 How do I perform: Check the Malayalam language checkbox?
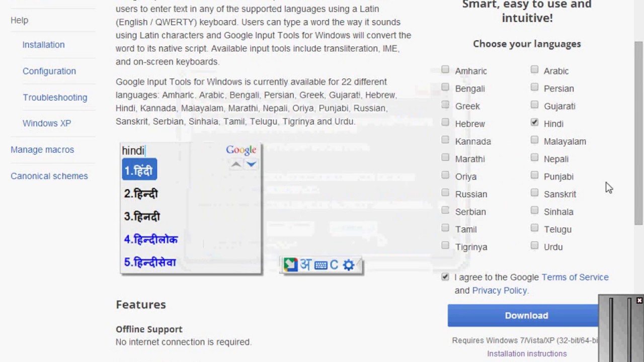(534, 140)
